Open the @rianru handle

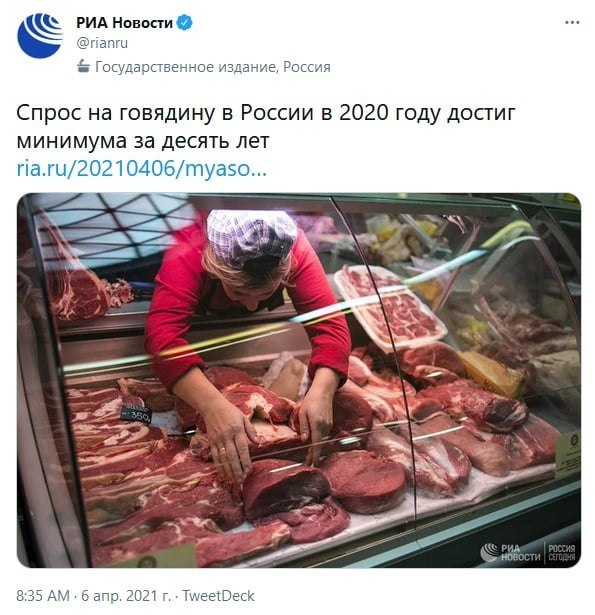102,43
